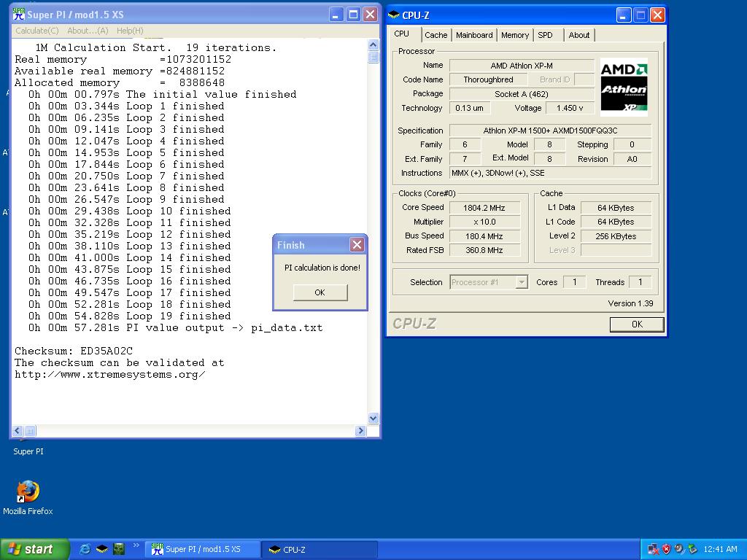Click the Super PI horizontal scroll thumb
Image resolution: width=747 pixels, height=560 pixels.
point(30,431)
